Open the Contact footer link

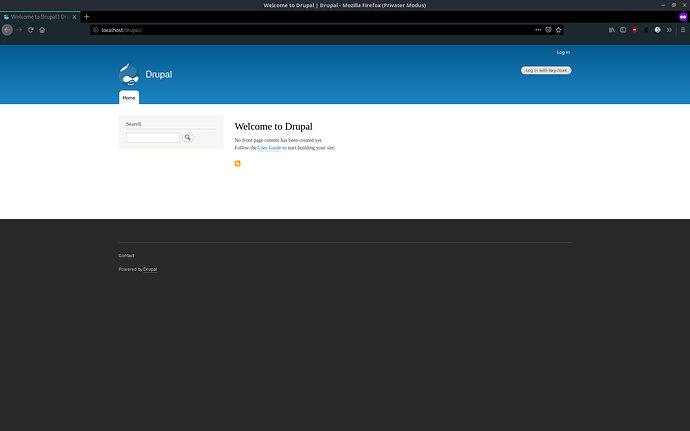[126, 255]
